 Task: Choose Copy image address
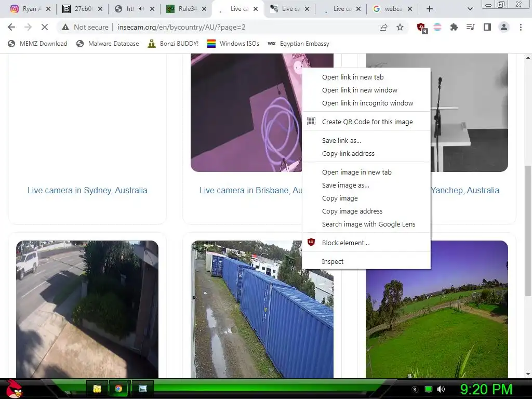tap(366, 211)
